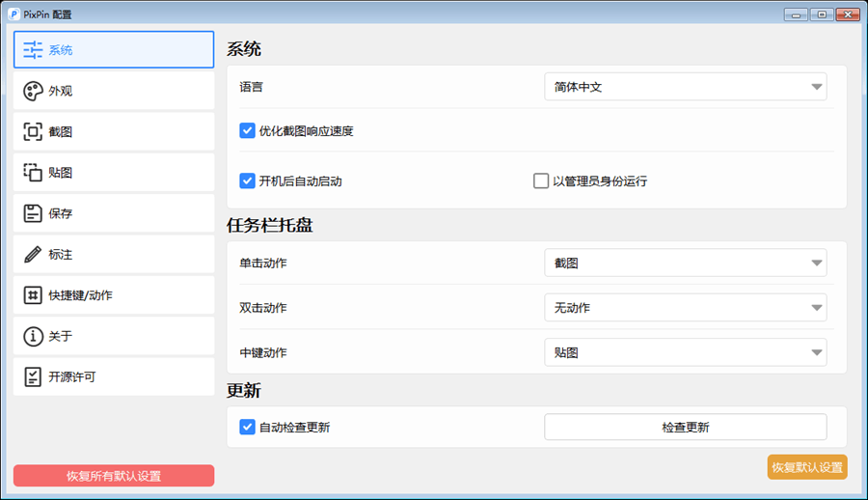868x500 pixels.
Task: Click the 系统 sliders icon in sidebar
Action: (x=33, y=50)
